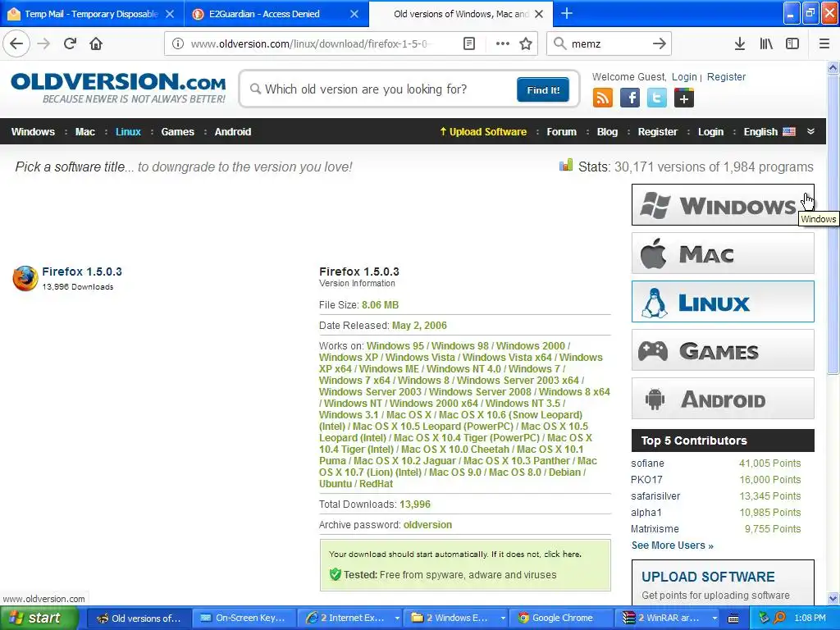This screenshot has width=840, height=630.
Task: Select the Linux penguin banner in the sidebar
Action: point(723,302)
